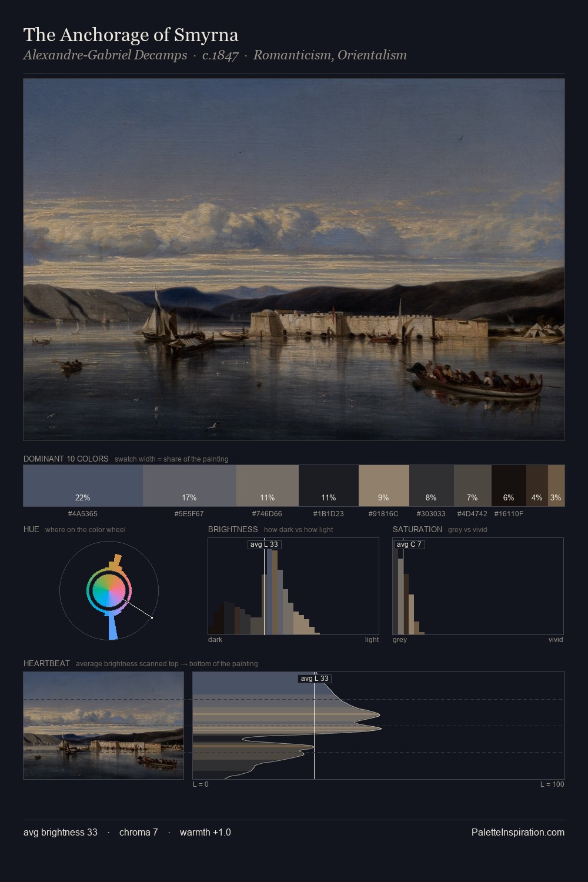
Task: Click the title The Anchorage of Smyrna
Action: (x=131, y=35)
